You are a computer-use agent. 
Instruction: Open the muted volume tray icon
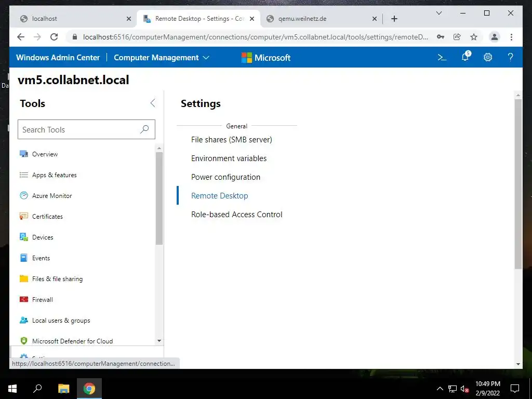click(465, 389)
